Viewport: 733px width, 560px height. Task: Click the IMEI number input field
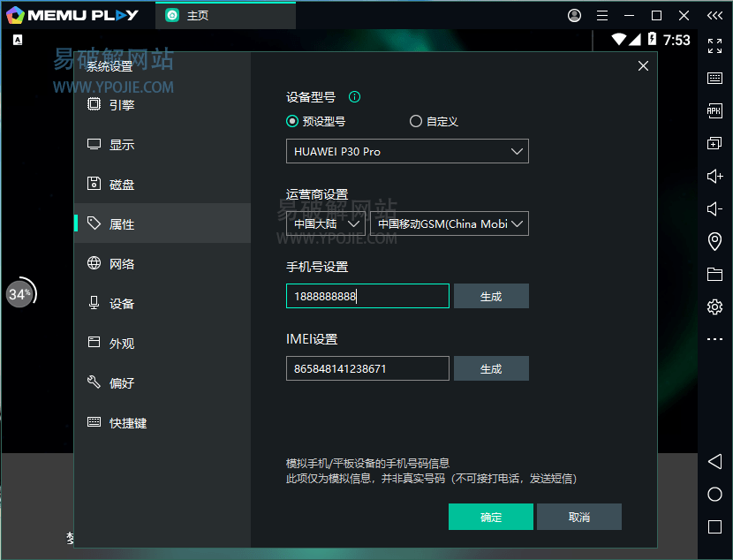(367, 368)
